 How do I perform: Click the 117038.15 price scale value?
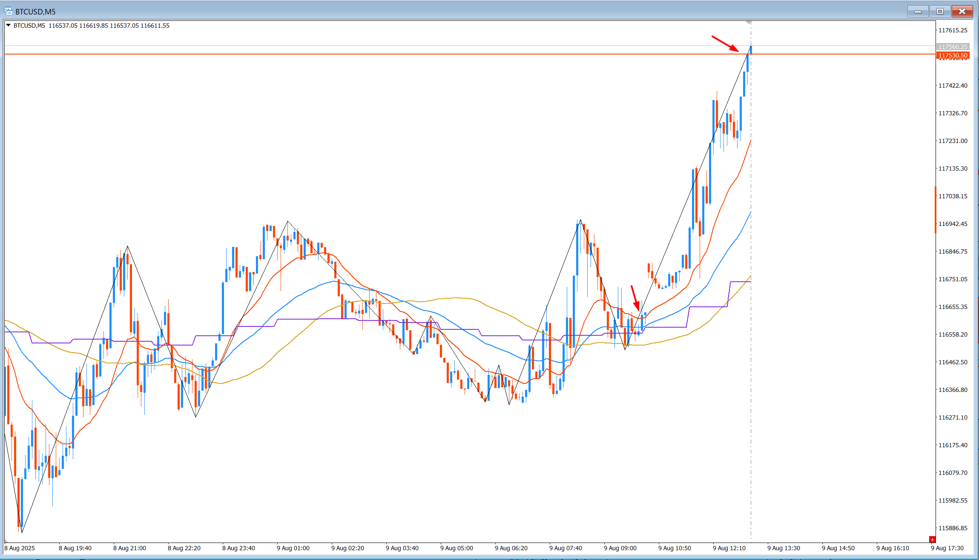coord(953,196)
